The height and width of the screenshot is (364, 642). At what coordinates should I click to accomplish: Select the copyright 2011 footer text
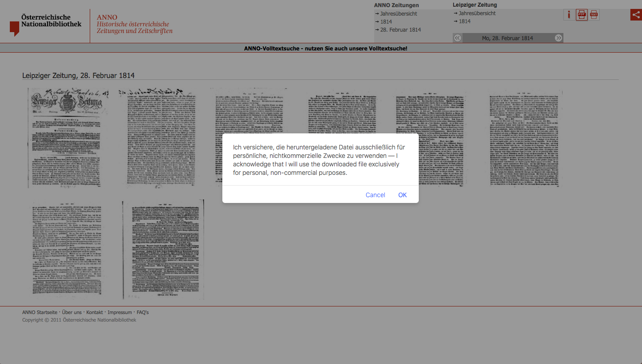coord(79,320)
